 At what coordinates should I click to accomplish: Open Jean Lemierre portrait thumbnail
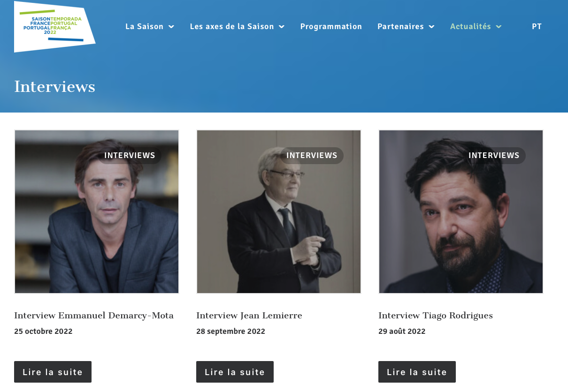point(279,220)
